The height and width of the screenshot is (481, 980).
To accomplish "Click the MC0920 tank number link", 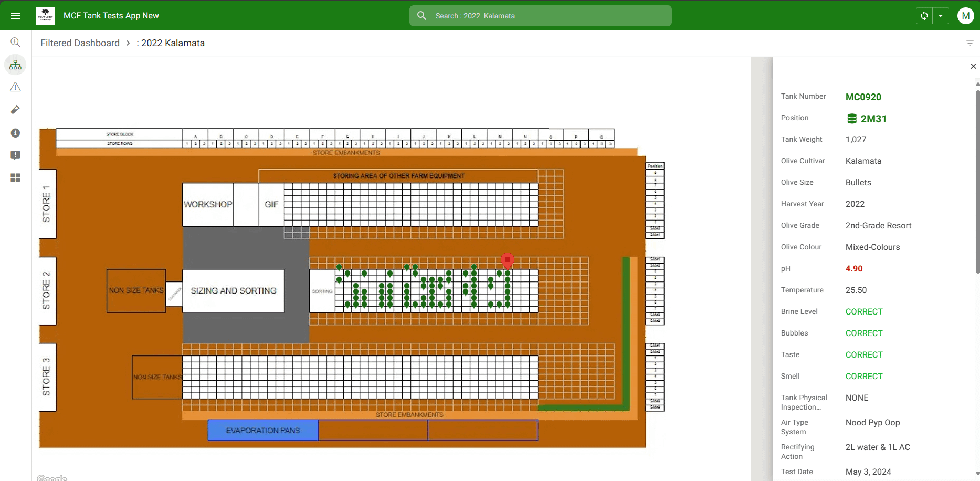I will [x=863, y=97].
